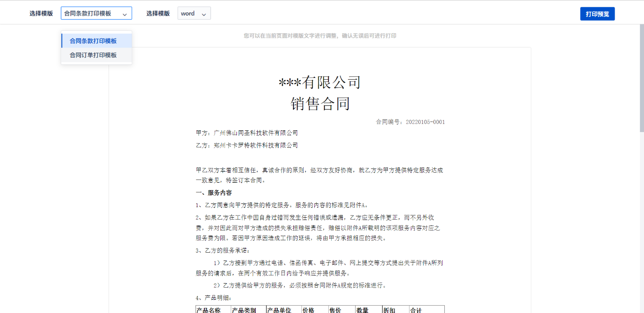The height and width of the screenshot is (313, 644).
Task: Click the 数量 table header cell
Action: 368,309
